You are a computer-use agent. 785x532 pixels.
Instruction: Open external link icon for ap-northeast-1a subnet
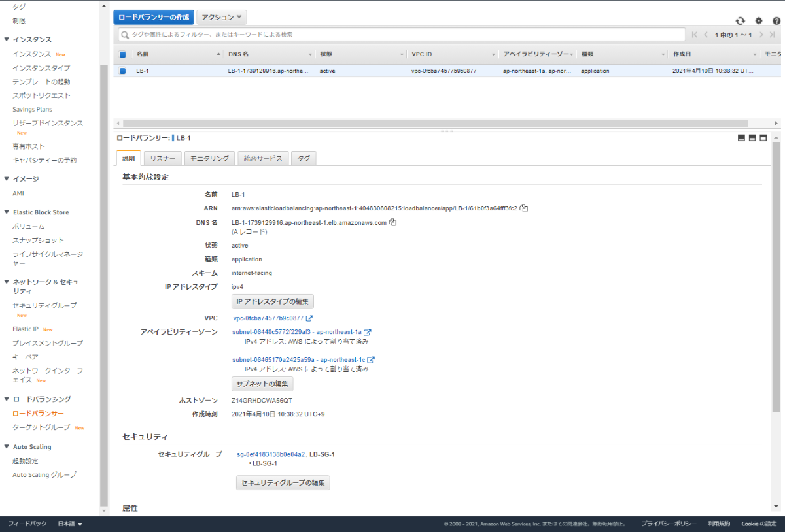point(368,332)
